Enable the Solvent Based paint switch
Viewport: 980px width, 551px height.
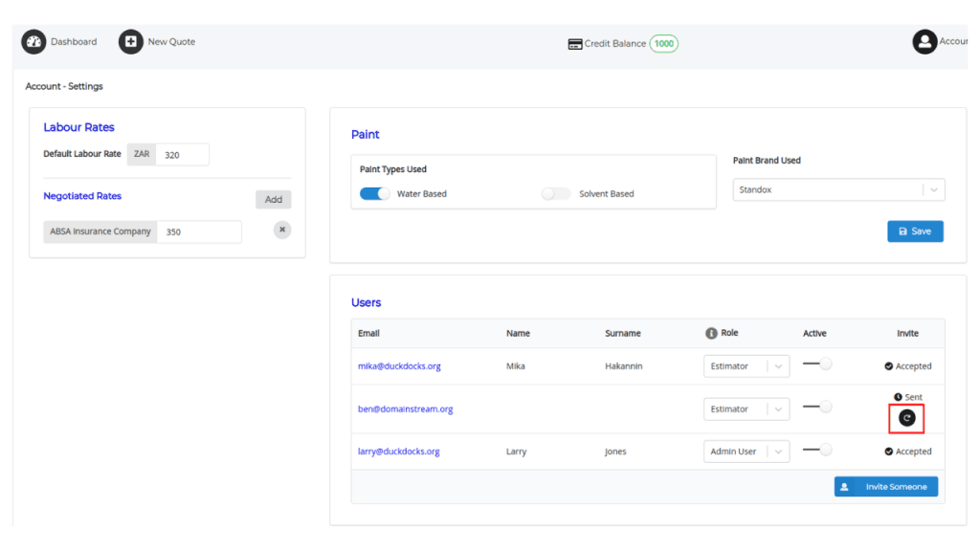[555, 194]
